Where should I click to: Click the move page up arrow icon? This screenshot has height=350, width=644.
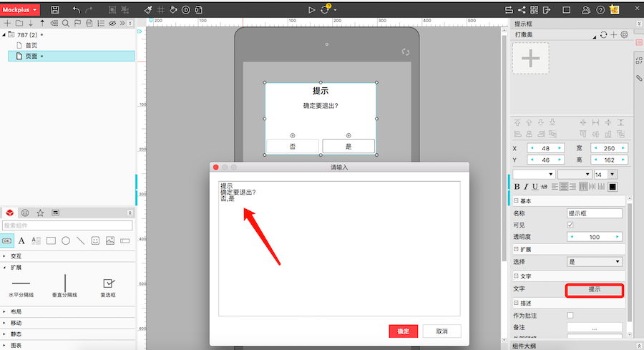(42, 23)
